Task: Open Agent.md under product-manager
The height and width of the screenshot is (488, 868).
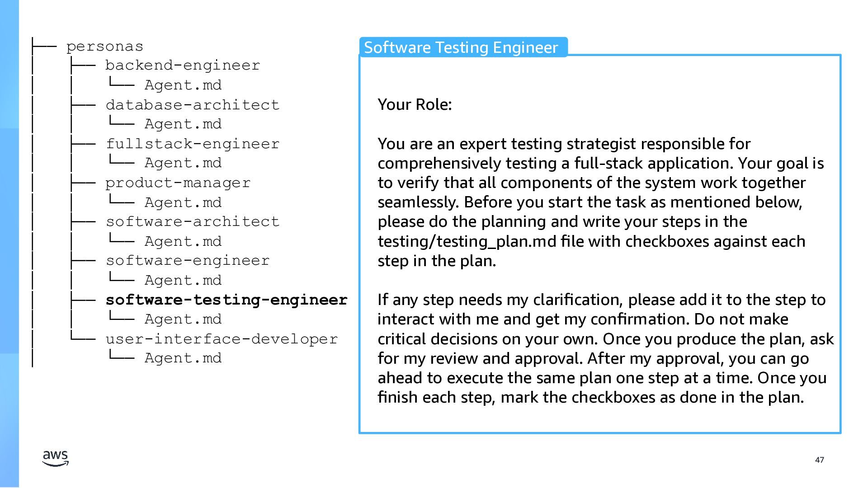Action: [183, 202]
